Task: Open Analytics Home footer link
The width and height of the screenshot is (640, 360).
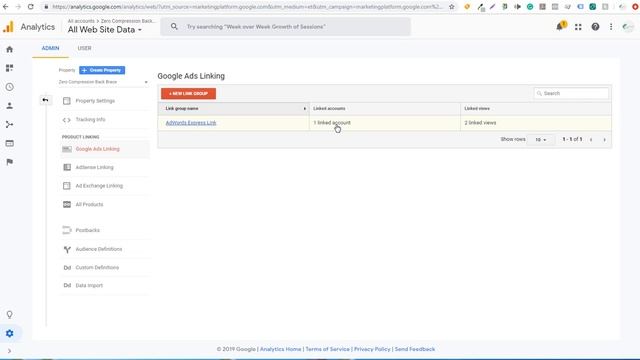Action: (280, 349)
